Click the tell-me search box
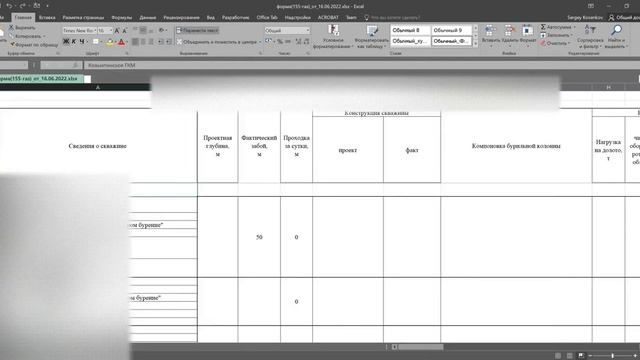640x360 pixels. click(392, 18)
